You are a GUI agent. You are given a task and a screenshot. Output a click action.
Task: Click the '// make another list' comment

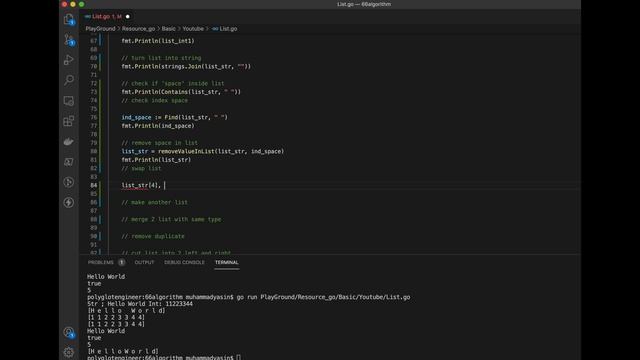(x=155, y=202)
